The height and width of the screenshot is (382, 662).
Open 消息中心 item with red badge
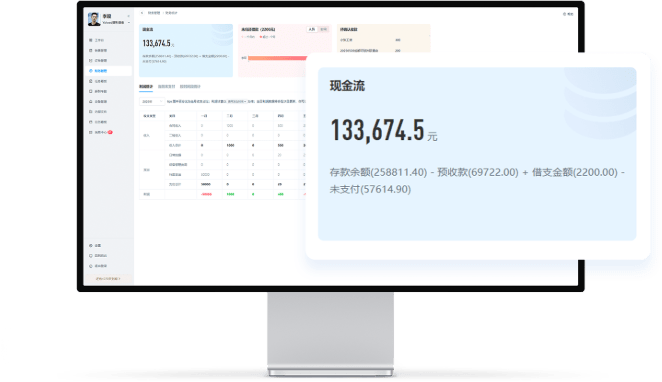click(x=98, y=132)
